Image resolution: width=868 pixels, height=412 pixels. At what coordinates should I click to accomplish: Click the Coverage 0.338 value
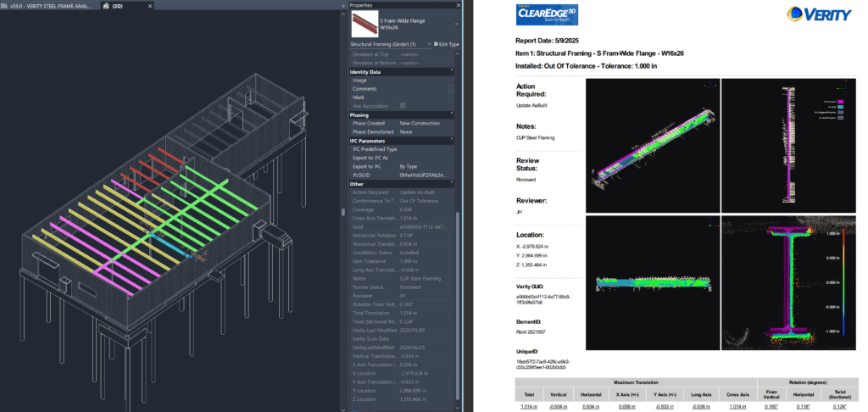click(x=405, y=209)
